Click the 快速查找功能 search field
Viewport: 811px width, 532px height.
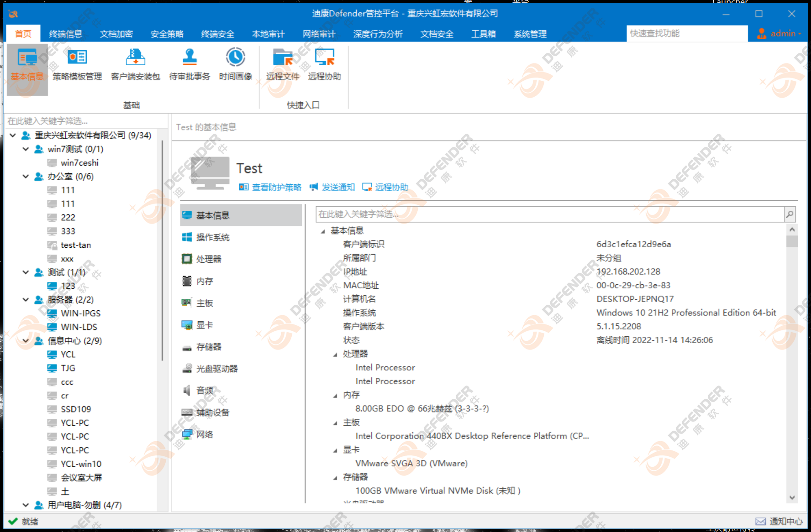[x=686, y=33]
